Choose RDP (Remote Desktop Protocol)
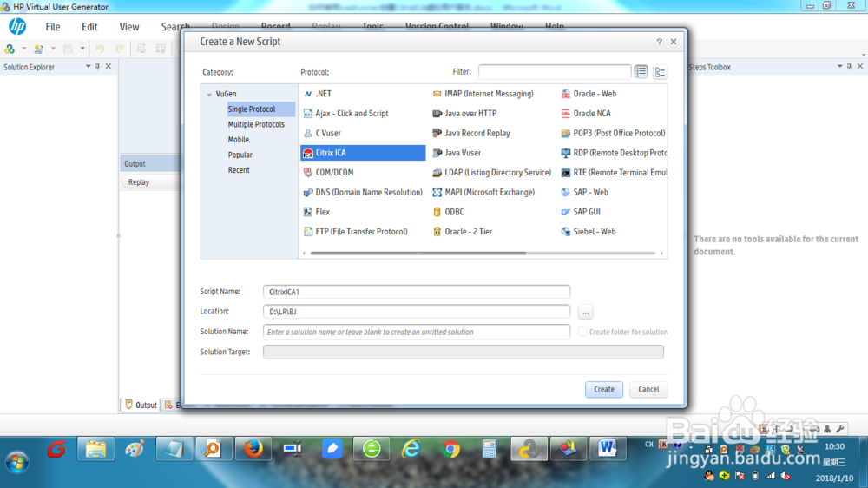The image size is (868, 488). (x=614, y=153)
